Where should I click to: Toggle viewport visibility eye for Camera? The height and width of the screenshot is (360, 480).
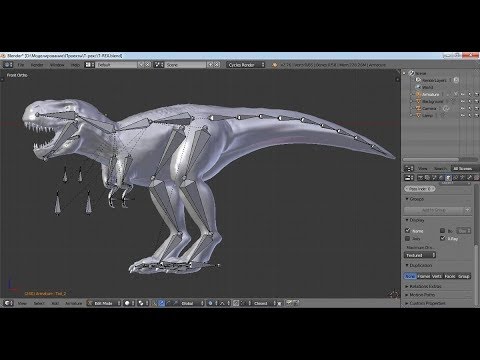(x=463, y=108)
